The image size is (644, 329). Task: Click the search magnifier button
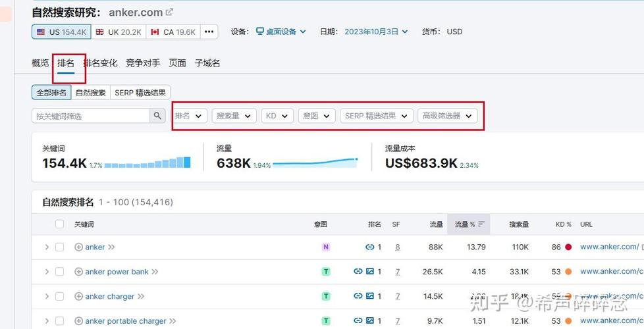tap(157, 116)
